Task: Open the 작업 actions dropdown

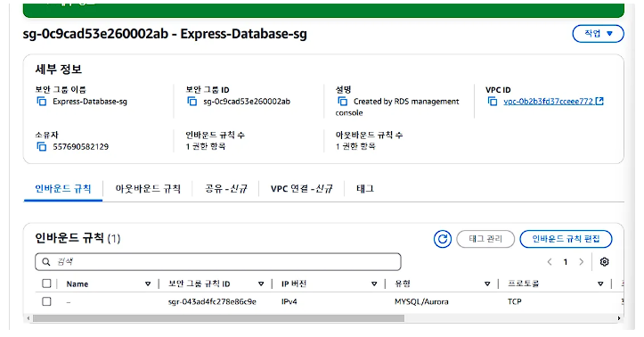Action: 598,34
